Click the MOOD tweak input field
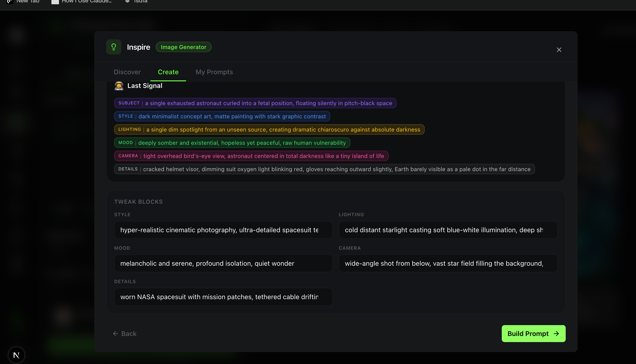Screen dimensions: 636x364 223,263
